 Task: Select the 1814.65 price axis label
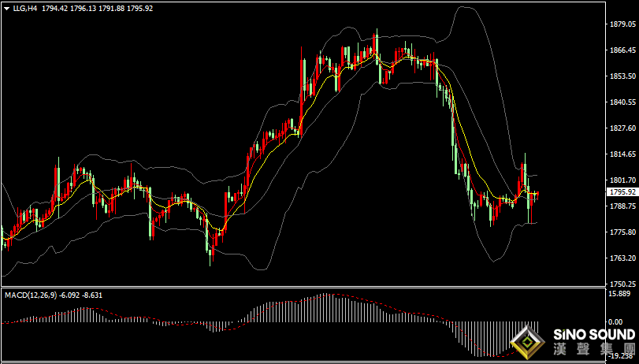(622, 154)
